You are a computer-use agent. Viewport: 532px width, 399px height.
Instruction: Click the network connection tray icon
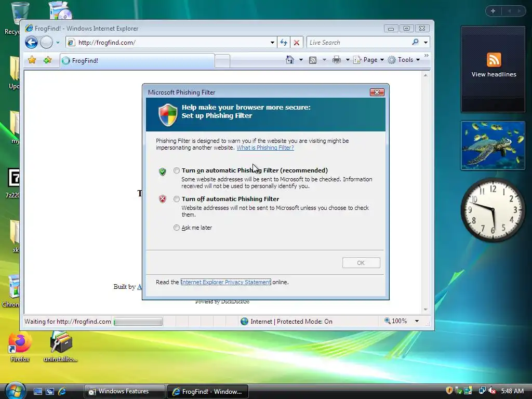click(482, 391)
